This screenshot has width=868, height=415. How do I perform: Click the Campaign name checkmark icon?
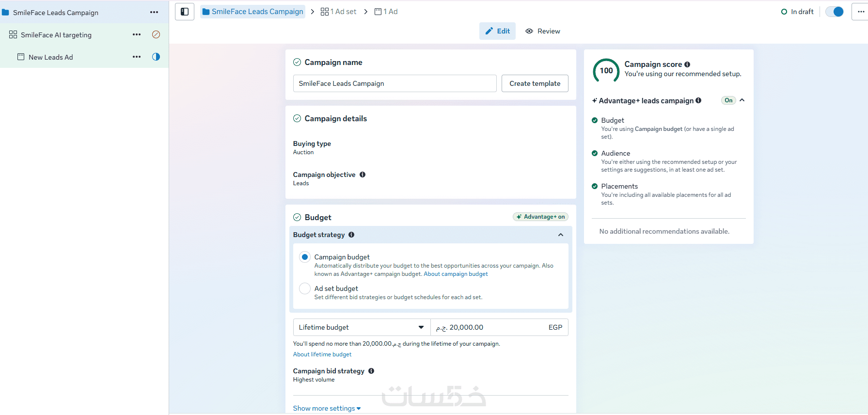pyautogui.click(x=297, y=62)
